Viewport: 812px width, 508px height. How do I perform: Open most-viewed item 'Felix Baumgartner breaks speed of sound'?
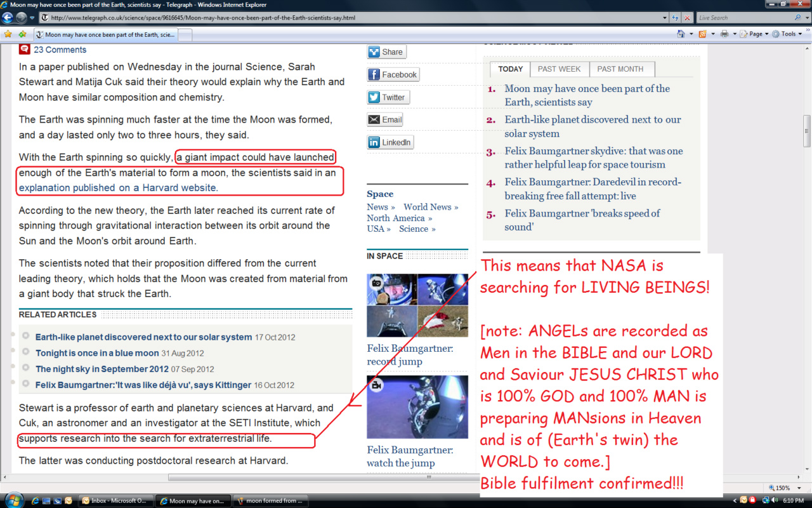pyautogui.click(x=582, y=220)
